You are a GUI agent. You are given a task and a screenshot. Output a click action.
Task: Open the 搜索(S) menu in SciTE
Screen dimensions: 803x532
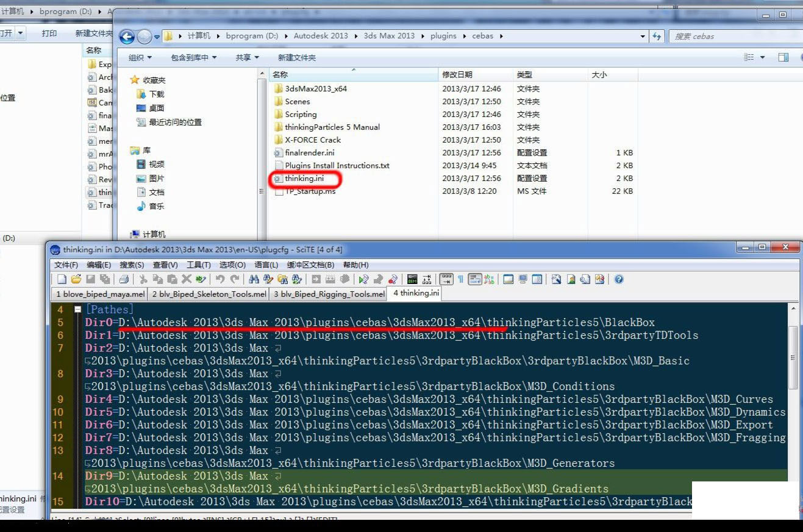click(x=132, y=264)
